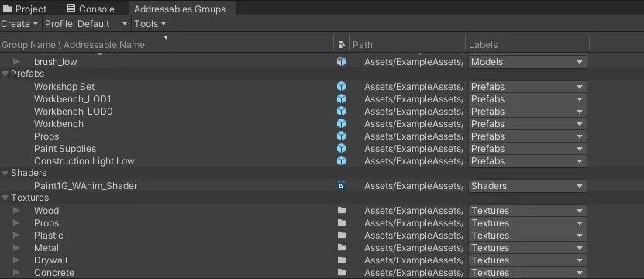Screen dimensions: 644x279
Task: Click the path cell for Drywall row
Action: coord(414,260)
